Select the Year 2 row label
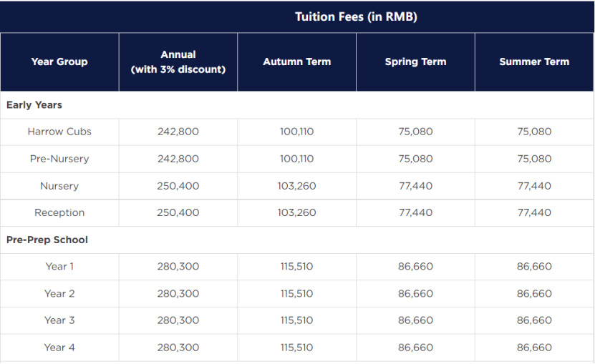Screen dimensions: 595x364 pos(59,294)
